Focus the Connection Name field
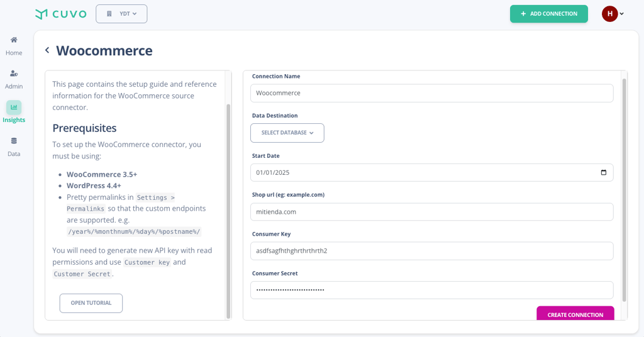644x337 pixels. [x=431, y=93]
